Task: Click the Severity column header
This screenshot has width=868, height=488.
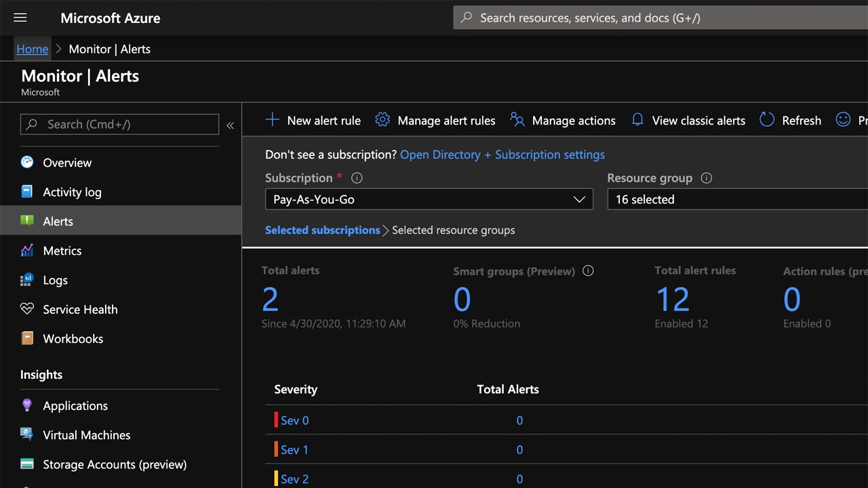Action: tap(296, 389)
